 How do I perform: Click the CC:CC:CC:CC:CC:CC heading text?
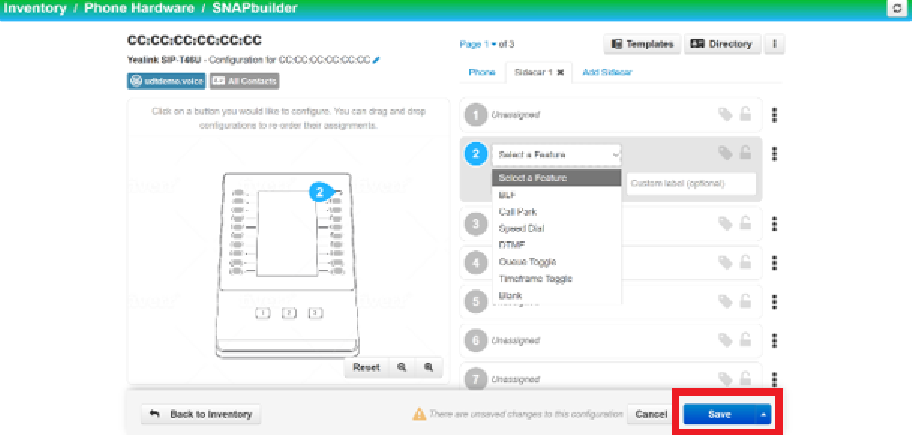[194, 41]
